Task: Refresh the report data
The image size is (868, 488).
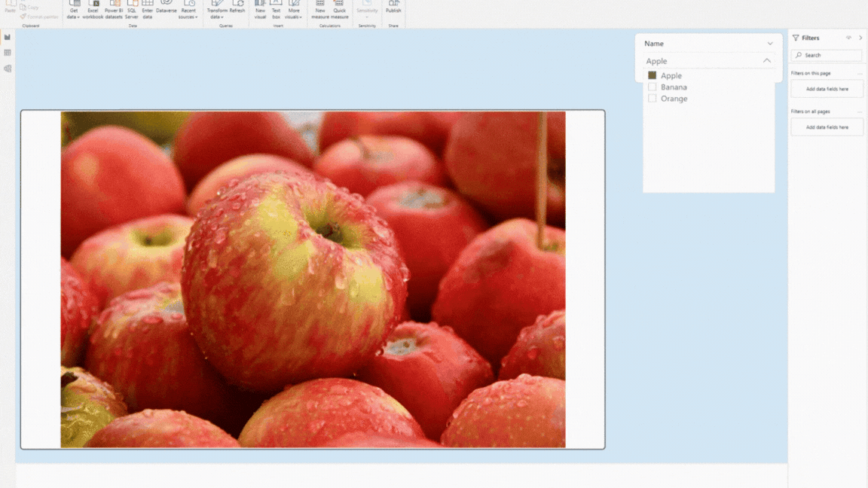Action: (x=237, y=8)
